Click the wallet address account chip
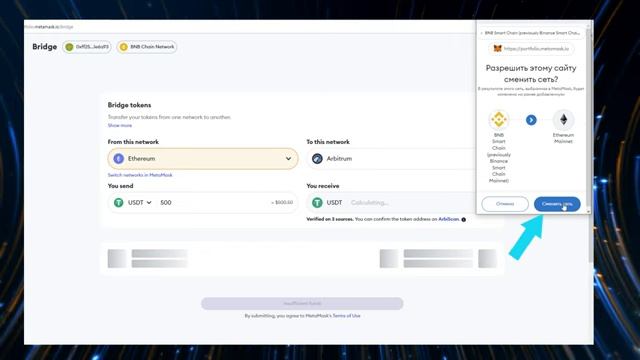This screenshot has height=360, width=640. tap(87, 47)
